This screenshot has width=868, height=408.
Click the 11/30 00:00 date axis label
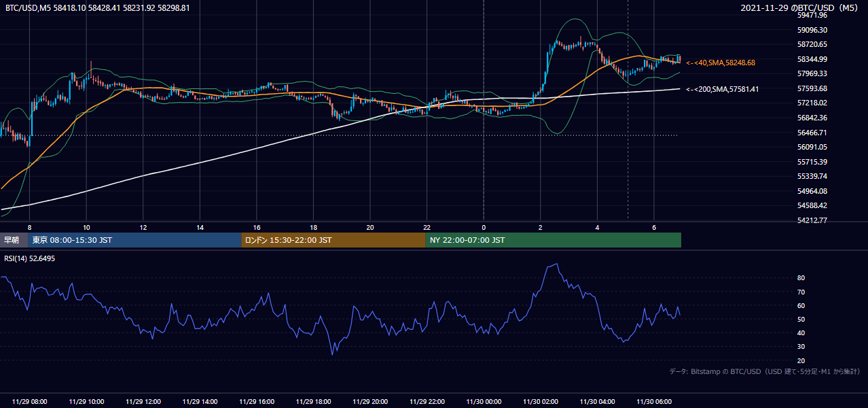[x=484, y=402]
